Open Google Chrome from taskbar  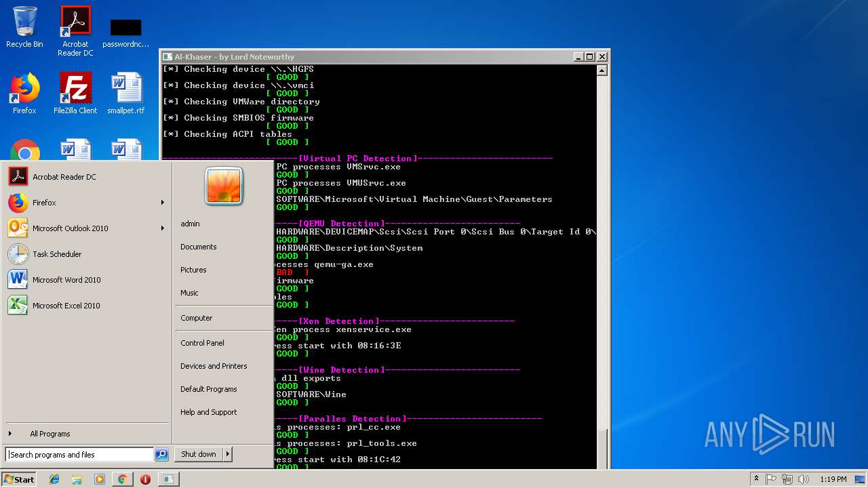pyautogui.click(x=122, y=479)
